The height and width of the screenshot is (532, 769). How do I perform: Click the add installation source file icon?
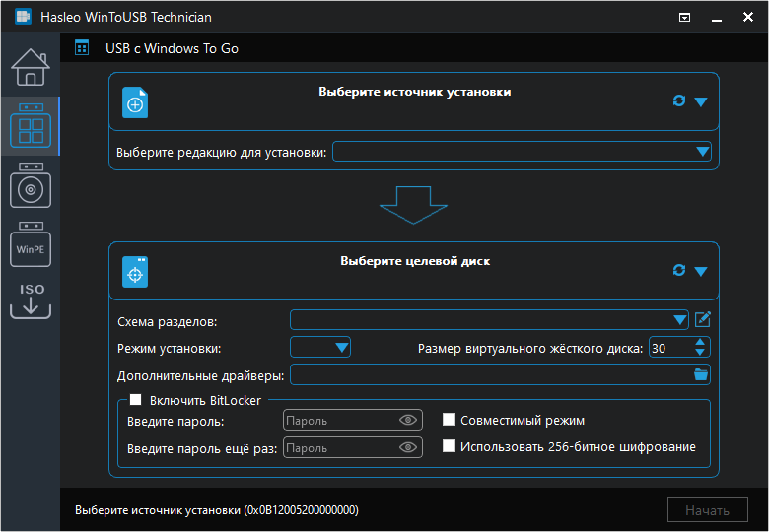click(135, 102)
